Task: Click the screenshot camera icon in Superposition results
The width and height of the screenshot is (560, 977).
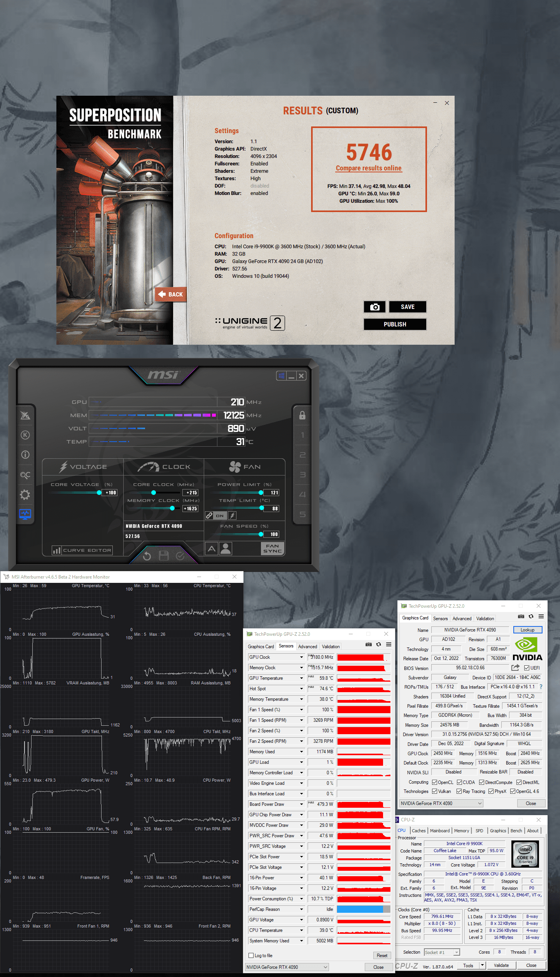Action: click(x=375, y=307)
